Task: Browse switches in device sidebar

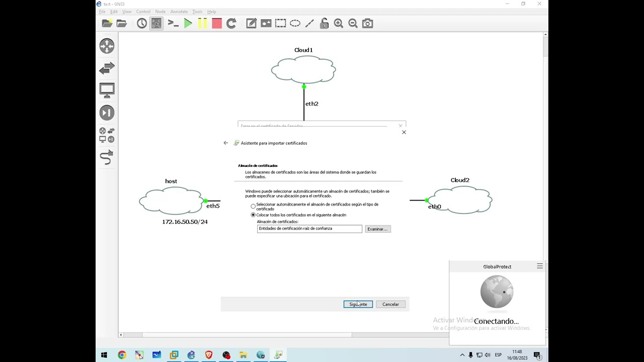Action: (107, 68)
